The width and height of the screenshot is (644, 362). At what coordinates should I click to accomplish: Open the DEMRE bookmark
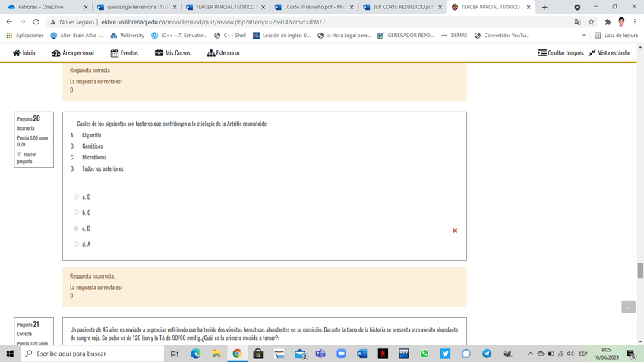(454, 36)
